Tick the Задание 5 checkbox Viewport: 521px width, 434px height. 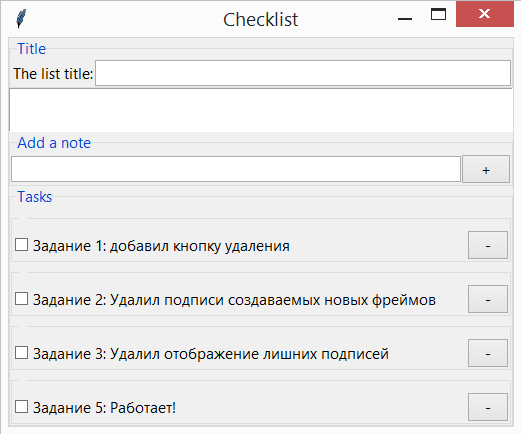[x=21, y=407]
